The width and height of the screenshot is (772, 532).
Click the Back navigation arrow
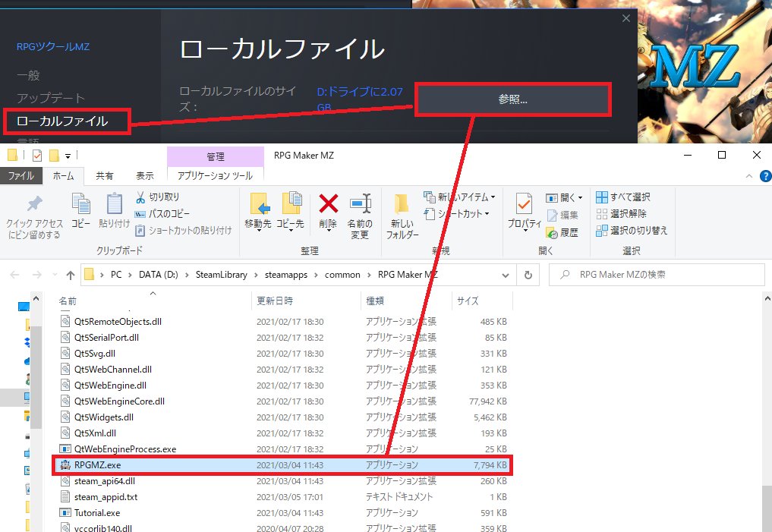click(x=14, y=275)
